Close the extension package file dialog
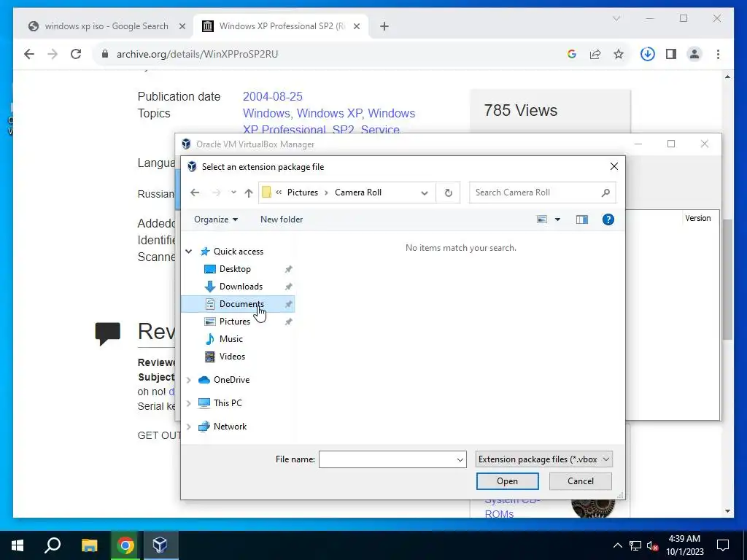The width and height of the screenshot is (747, 560). tap(614, 166)
